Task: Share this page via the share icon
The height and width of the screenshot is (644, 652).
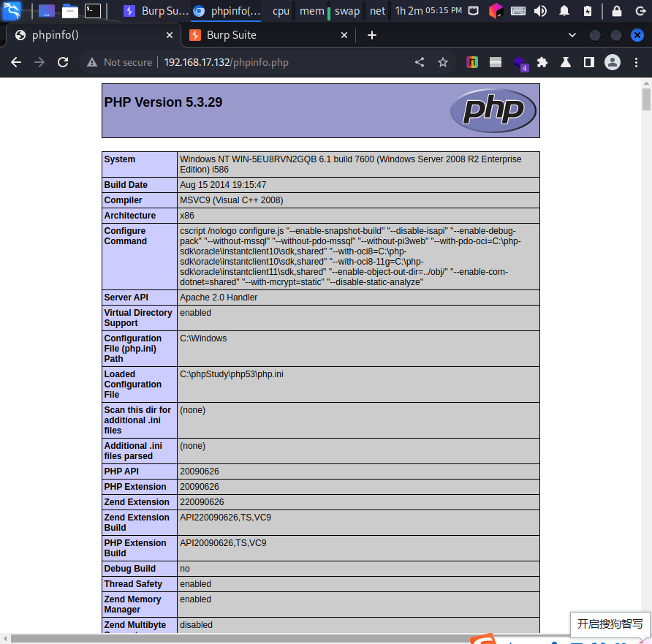Action: pos(420,62)
